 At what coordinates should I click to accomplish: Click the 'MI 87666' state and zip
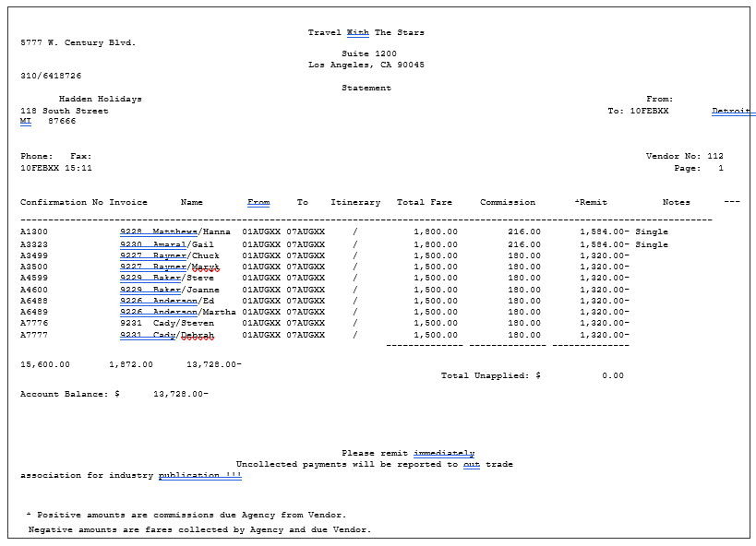(x=48, y=121)
